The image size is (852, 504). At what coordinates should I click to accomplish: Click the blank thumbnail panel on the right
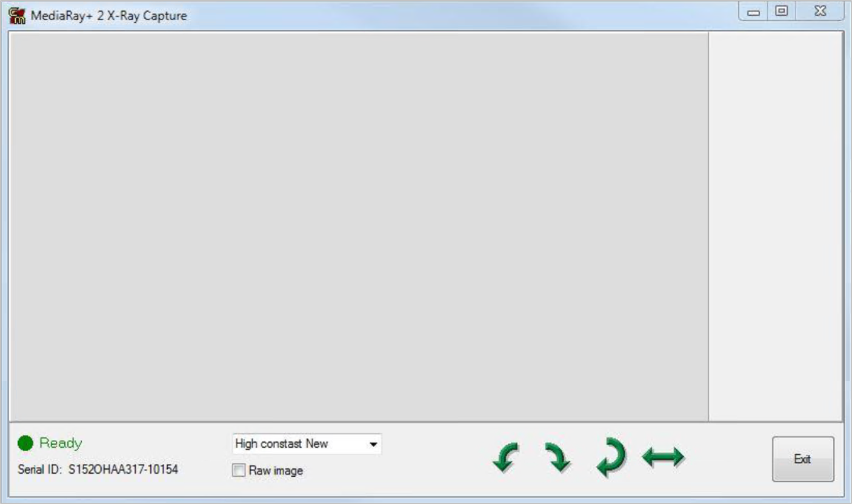pos(776,226)
